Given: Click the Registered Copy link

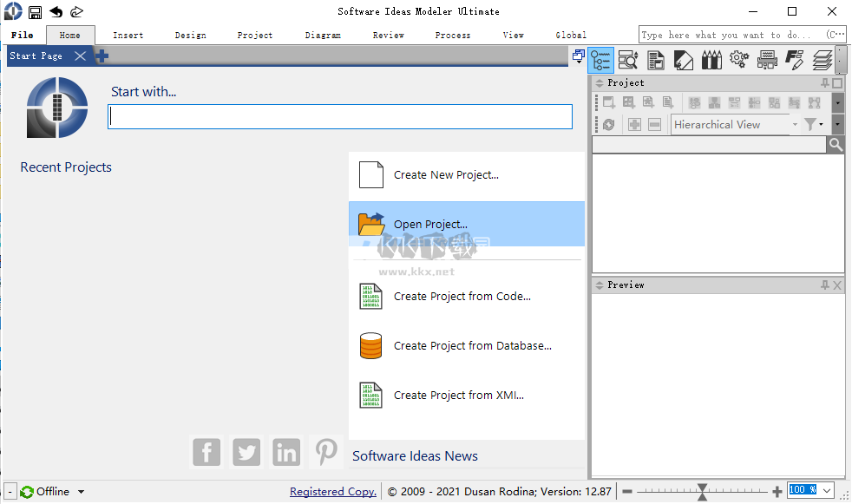Looking at the screenshot, I should click(x=332, y=491).
